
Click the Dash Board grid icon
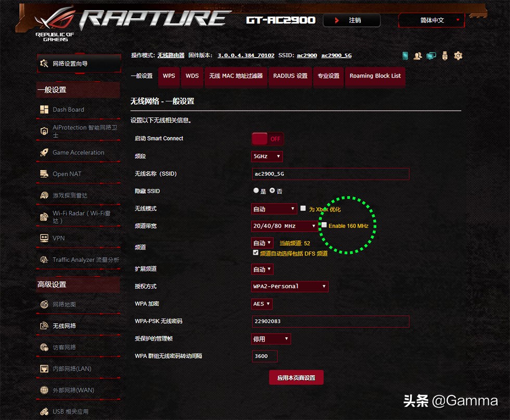pos(44,110)
